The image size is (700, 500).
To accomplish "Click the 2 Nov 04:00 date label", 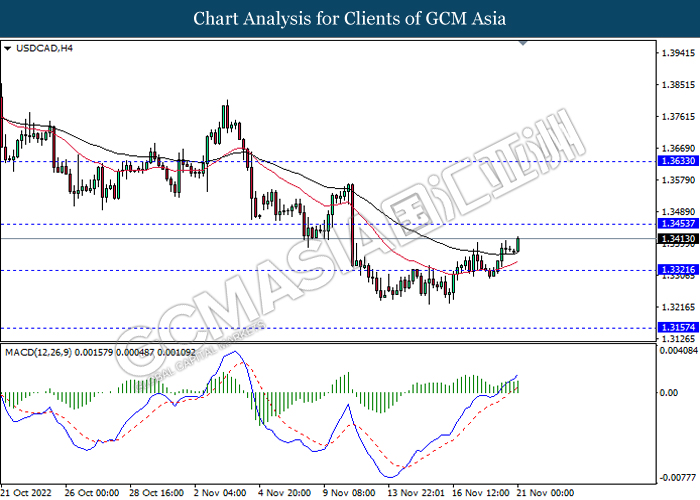I will coord(220,493).
